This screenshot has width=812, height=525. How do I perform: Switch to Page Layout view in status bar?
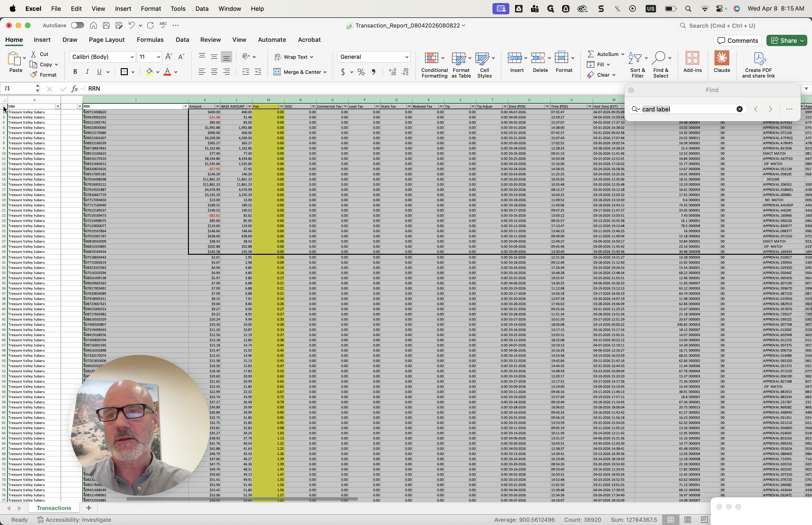coord(687,520)
